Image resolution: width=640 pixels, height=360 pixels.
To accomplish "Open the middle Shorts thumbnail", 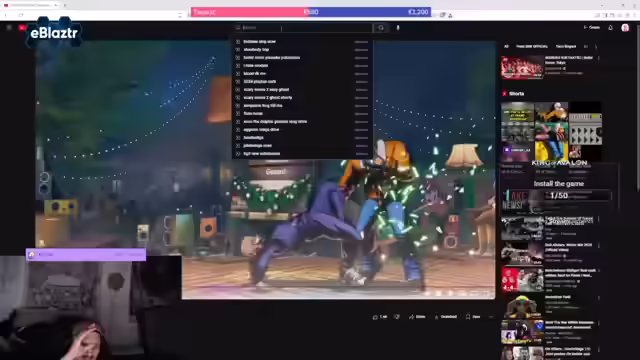I will click(551, 131).
